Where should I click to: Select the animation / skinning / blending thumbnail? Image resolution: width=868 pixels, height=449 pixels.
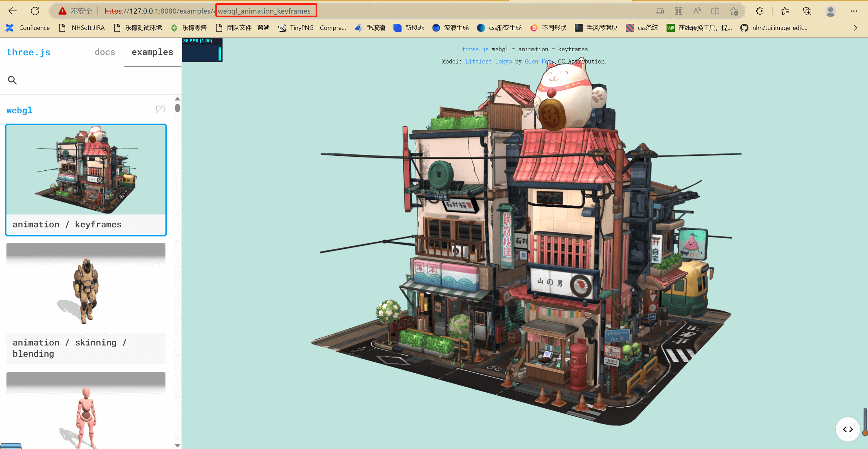click(x=86, y=288)
